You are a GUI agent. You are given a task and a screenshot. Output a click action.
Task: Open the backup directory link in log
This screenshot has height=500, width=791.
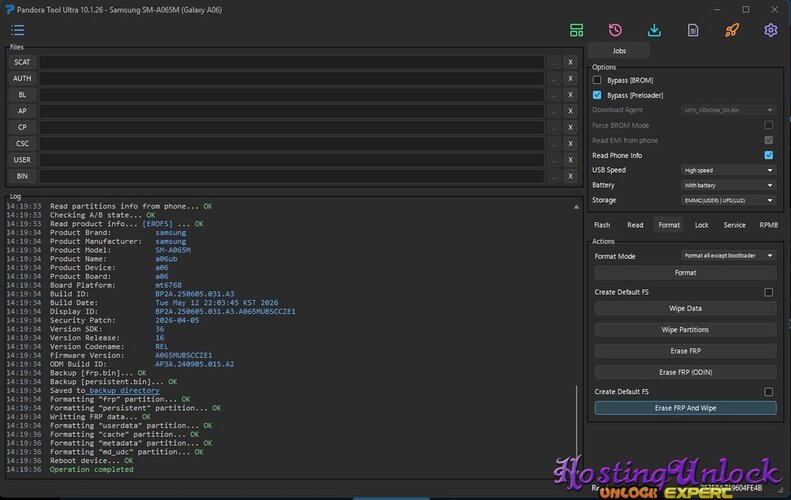pyautogui.click(x=124, y=391)
